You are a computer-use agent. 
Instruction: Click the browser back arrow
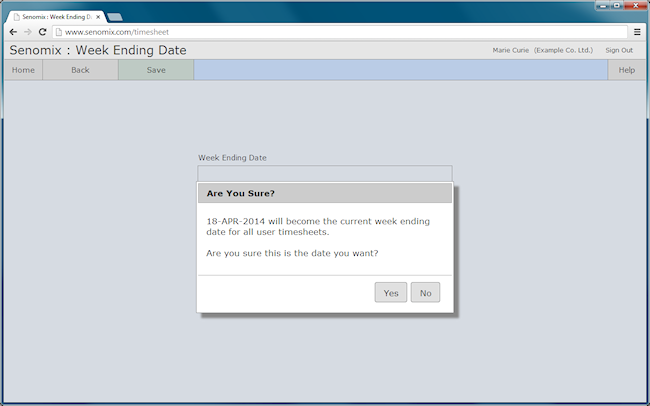pyautogui.click(x=13, y=32)
